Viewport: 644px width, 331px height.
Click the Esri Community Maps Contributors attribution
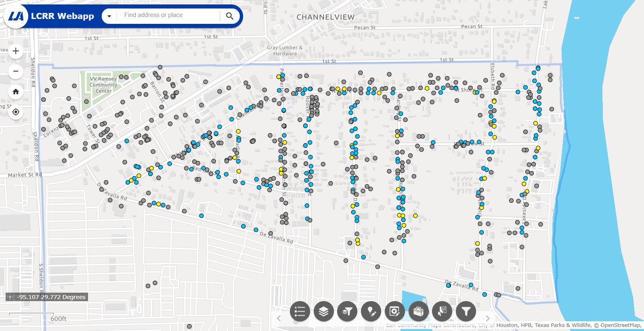pyautogui.click(x=430, y=325)
